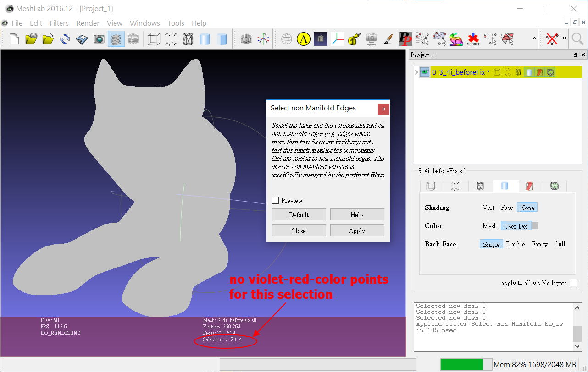Open the text annotation (A) tool
The image size is (588, 372).
[x=303, y=39]
